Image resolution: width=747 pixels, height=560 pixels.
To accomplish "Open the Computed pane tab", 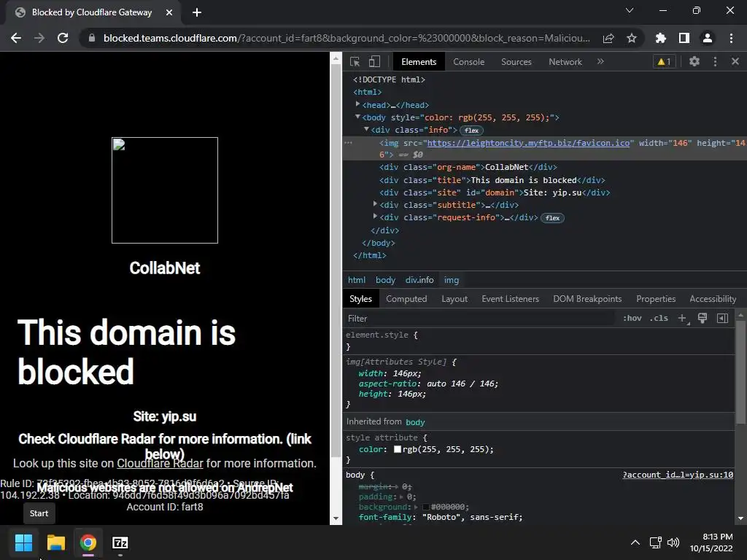I will pos(406,299).
